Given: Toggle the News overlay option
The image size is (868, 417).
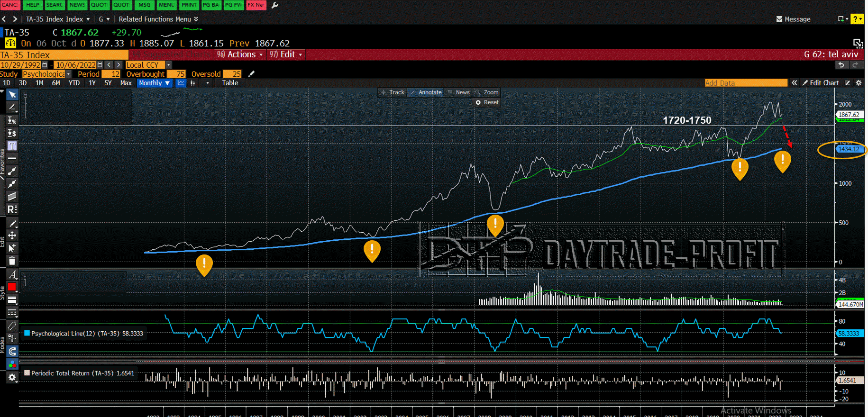Looking at the screenshot, I should coord(458,92).
